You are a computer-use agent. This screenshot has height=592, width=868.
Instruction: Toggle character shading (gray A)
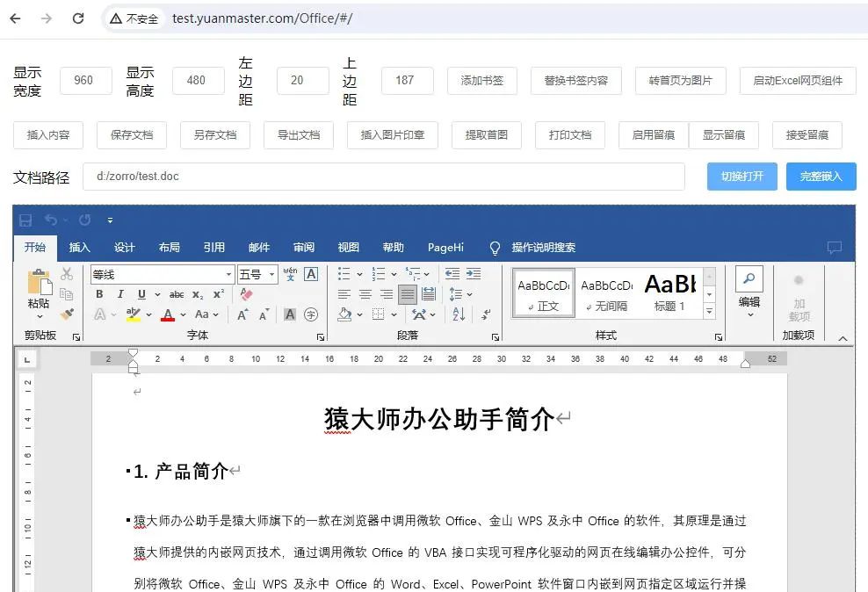point(290,314)
